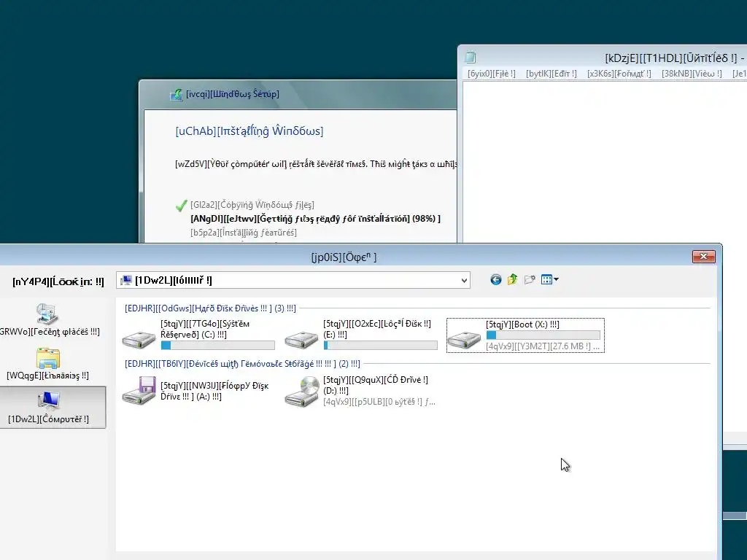Go up one level folder icon
Image resolution: width=747 pixels, height=560 pixels.
point(512,279)
